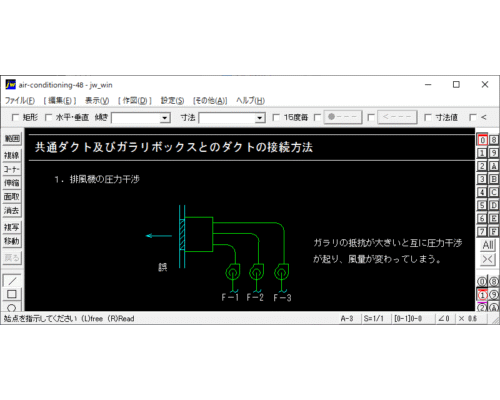Open the [作図(D)] menu

pyautogui.click(x=135, y=100)
